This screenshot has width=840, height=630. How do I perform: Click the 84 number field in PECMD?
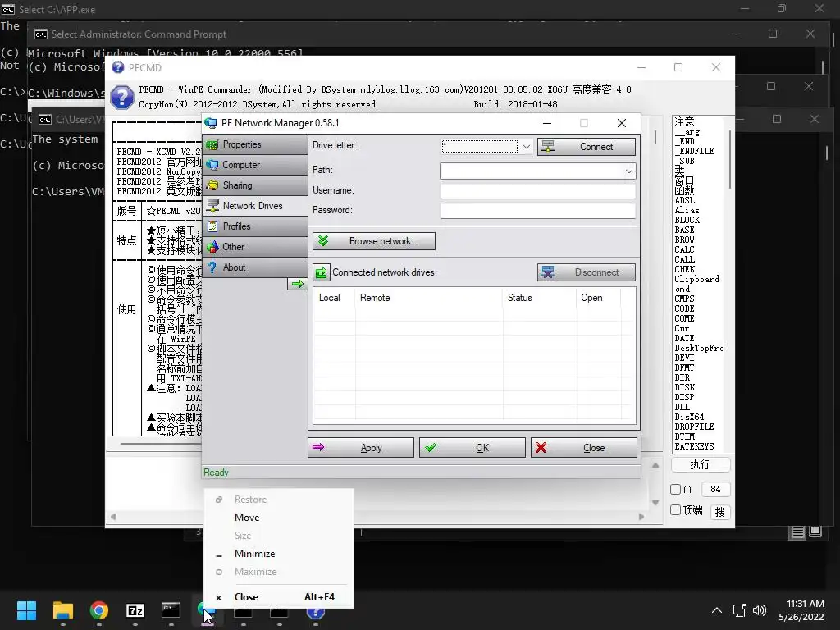(x=715, y=489)
